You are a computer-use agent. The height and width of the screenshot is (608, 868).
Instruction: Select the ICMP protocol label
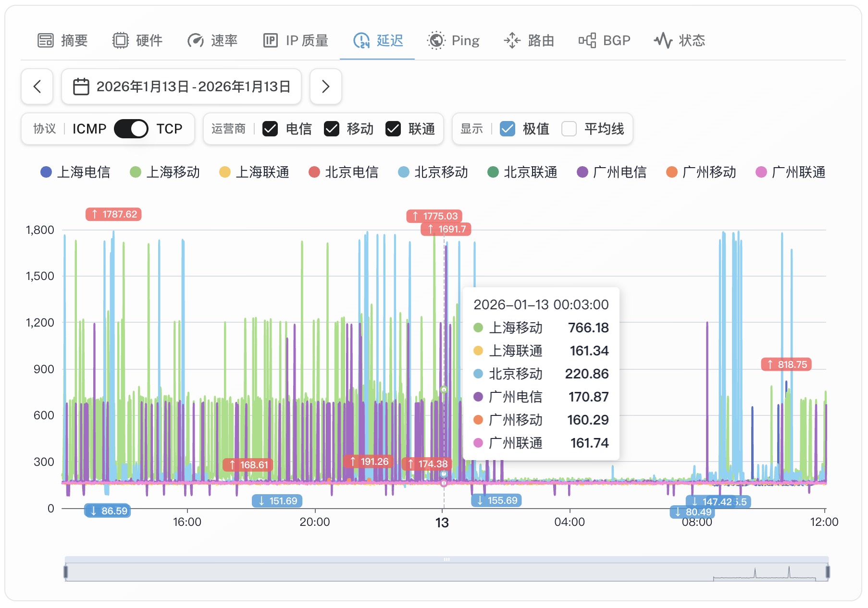89,129
